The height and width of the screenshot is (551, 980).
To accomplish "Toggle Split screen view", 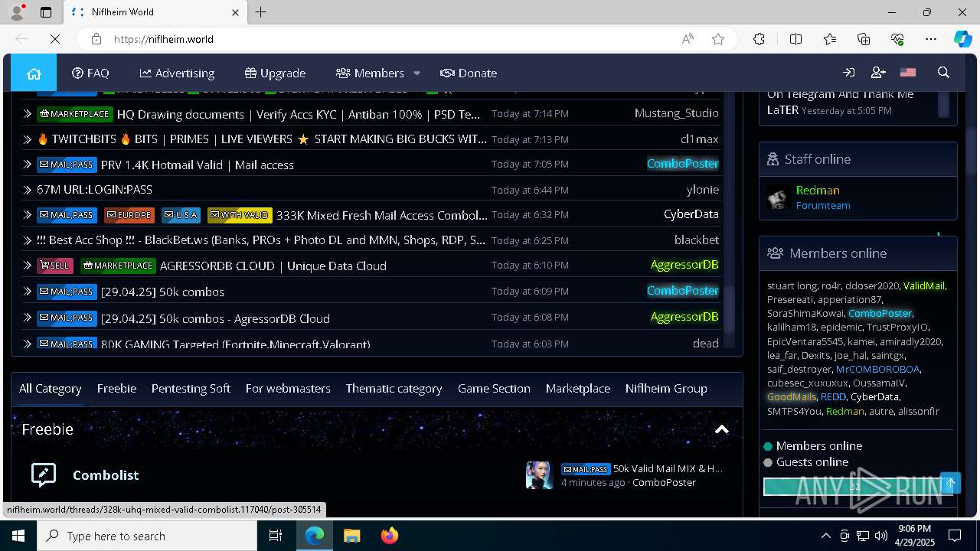I will (x=795, y=39).
